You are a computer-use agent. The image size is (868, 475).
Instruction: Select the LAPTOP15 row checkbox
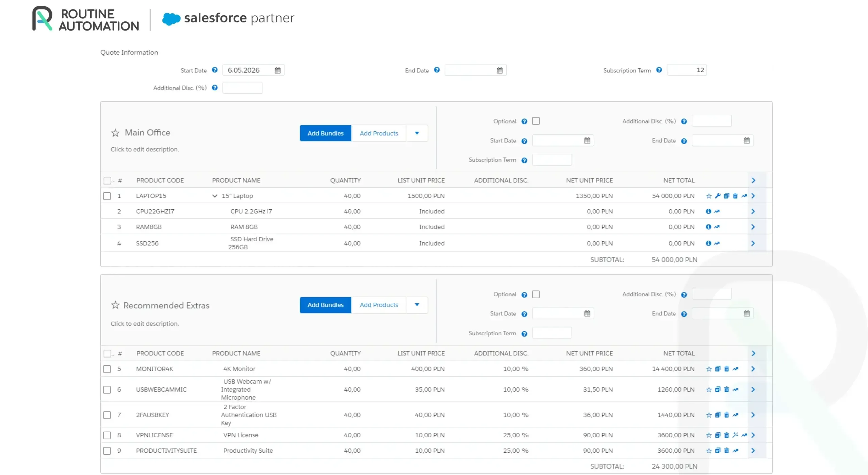[x=107, y=196]
